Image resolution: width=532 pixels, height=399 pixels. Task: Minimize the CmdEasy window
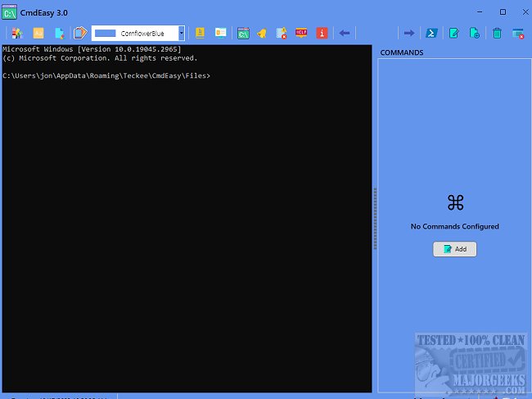(480, 12)
